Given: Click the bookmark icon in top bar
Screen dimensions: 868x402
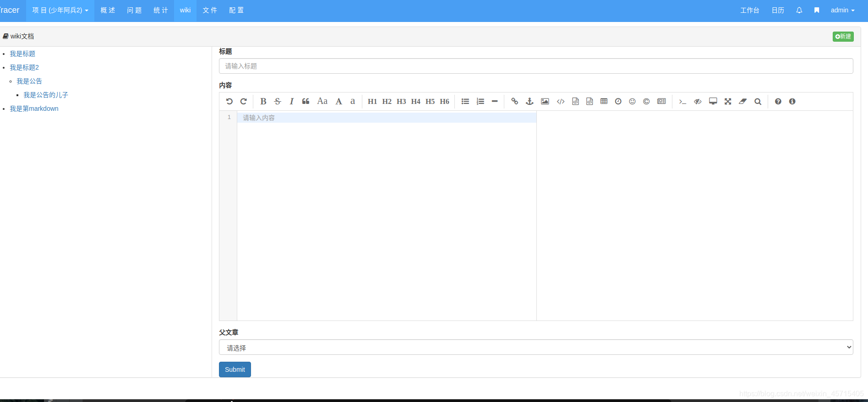Looking at the screenshot, I should tap(817, 11).
